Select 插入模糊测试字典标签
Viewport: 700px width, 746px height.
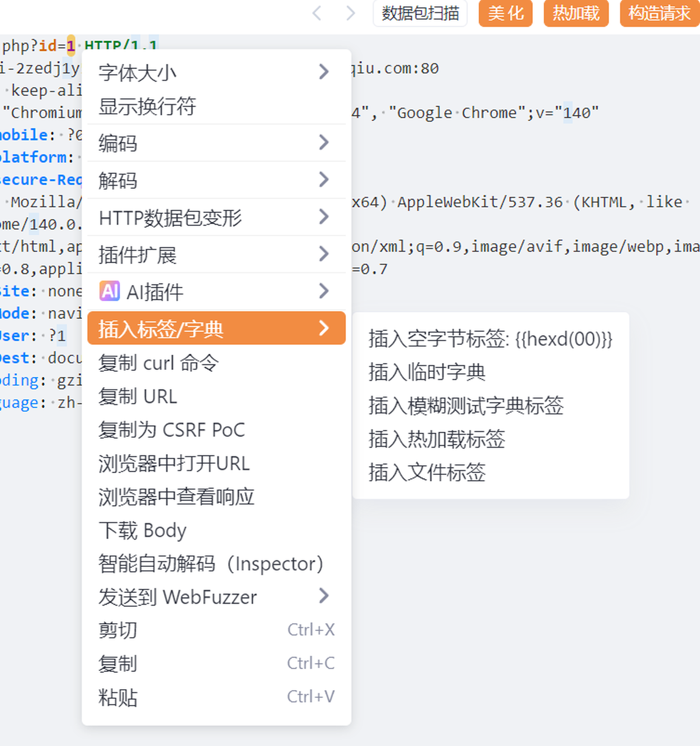click(466, 405)
